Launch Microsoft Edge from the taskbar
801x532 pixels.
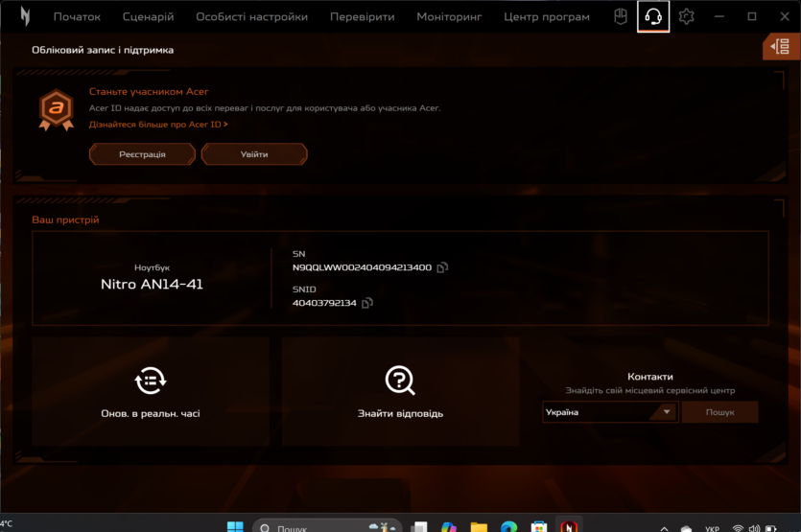pos(508,526)
